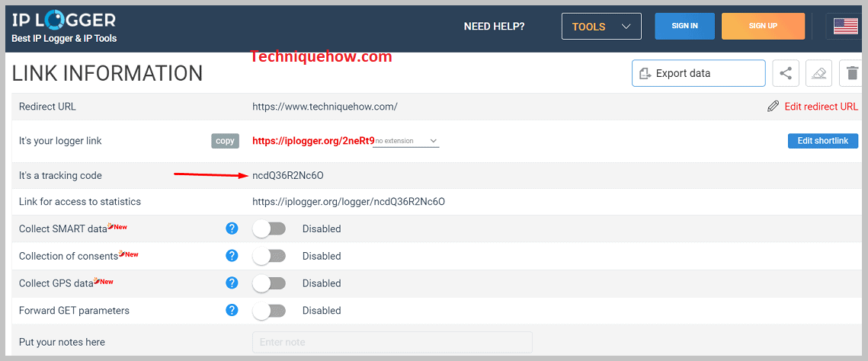
Task: Click the copy button for logger link
Action: click(x=225, y=141)
